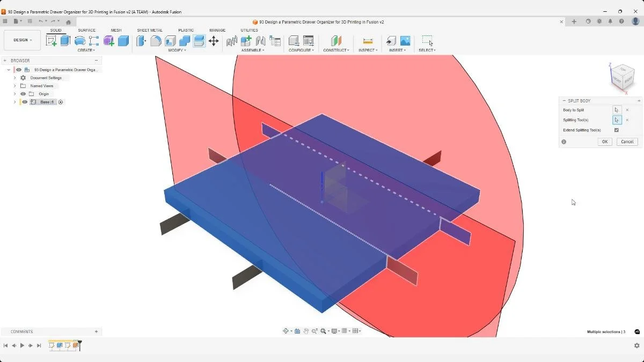Select the Move/Copy tool
644x362 pixels.
214,41
